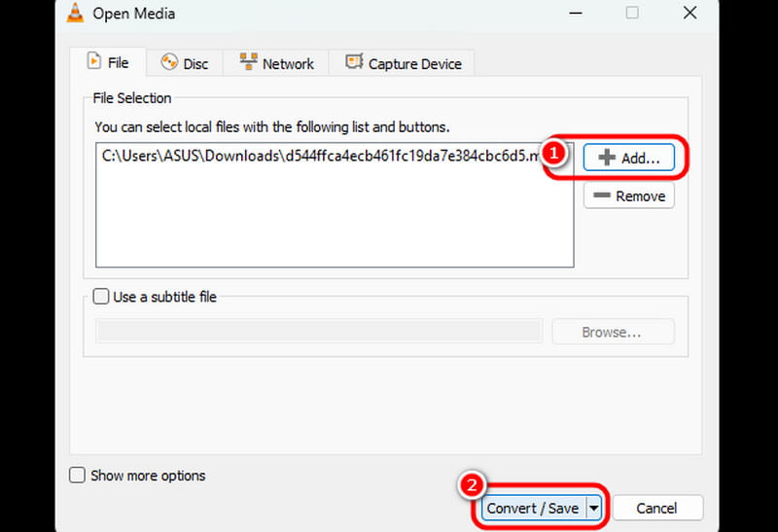Click the Open Media title bar text
The width and height of the screenshot is (778, 532).
(x=135, y=14)
